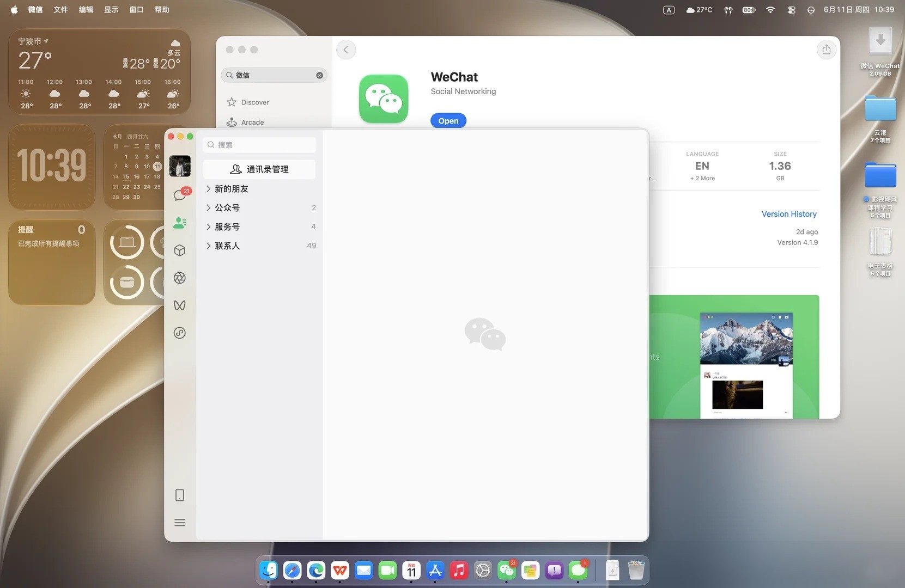905x588 pixels.
Task: Open Music from the Dock
Action: coord(459,570)
